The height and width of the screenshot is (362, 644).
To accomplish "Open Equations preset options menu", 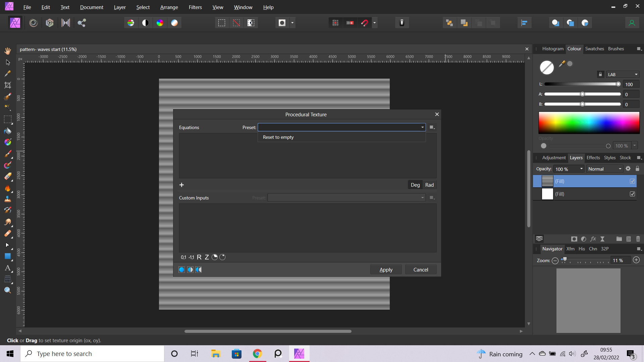I will tap(432, 127).
